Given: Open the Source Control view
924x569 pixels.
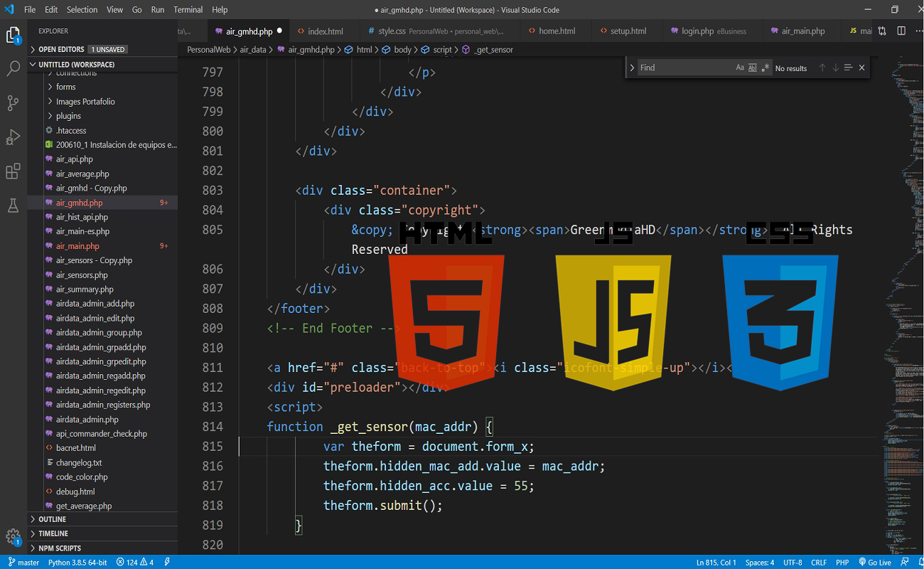Looking at the screenshot, I should tap(14, 103).
